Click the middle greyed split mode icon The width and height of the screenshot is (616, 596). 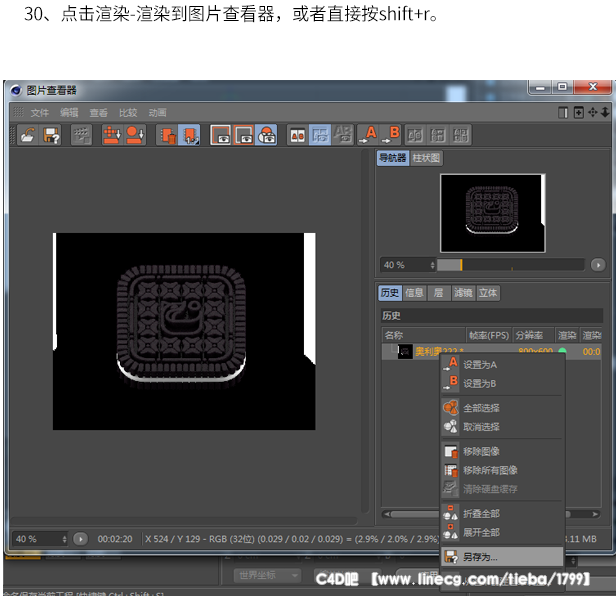[438, 136]
